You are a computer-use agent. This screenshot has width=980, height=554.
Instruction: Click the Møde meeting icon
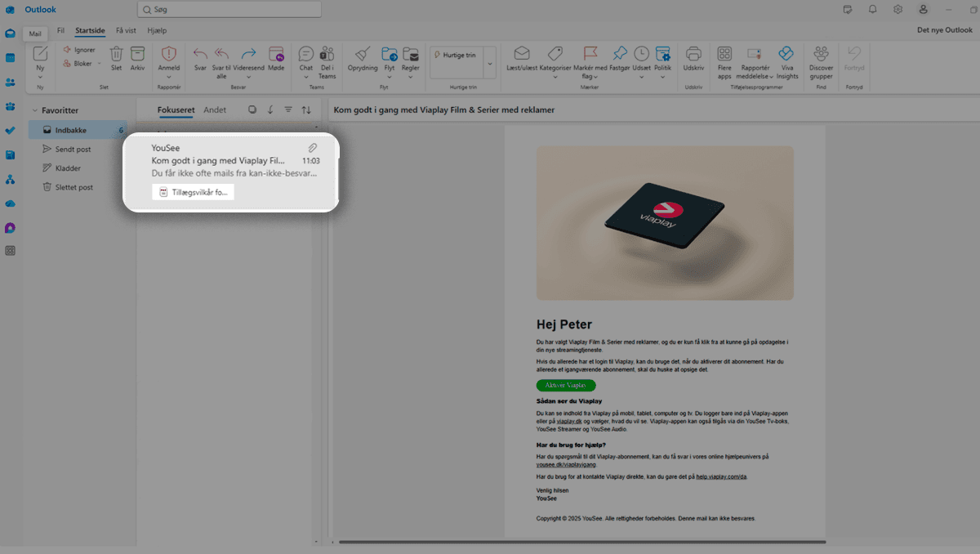pos(276,54)
